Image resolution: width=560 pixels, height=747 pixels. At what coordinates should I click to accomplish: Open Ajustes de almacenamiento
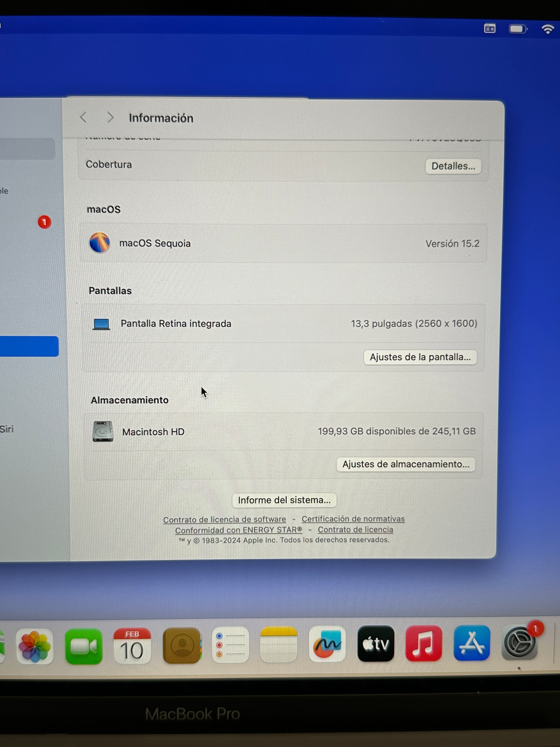(406, 464)
